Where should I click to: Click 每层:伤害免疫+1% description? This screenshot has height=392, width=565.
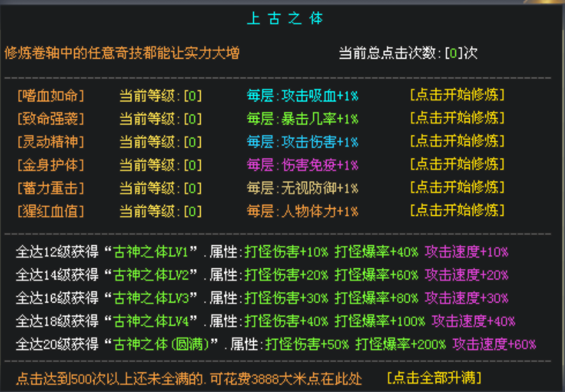(302, 165)
